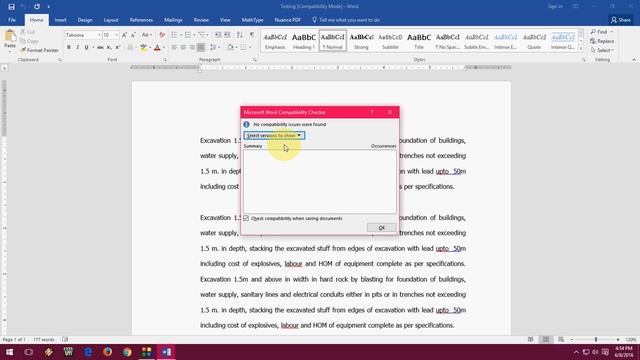Apply yellow text highlight color
The height and width of the screenshot is (360, 640).
[143, 48]
